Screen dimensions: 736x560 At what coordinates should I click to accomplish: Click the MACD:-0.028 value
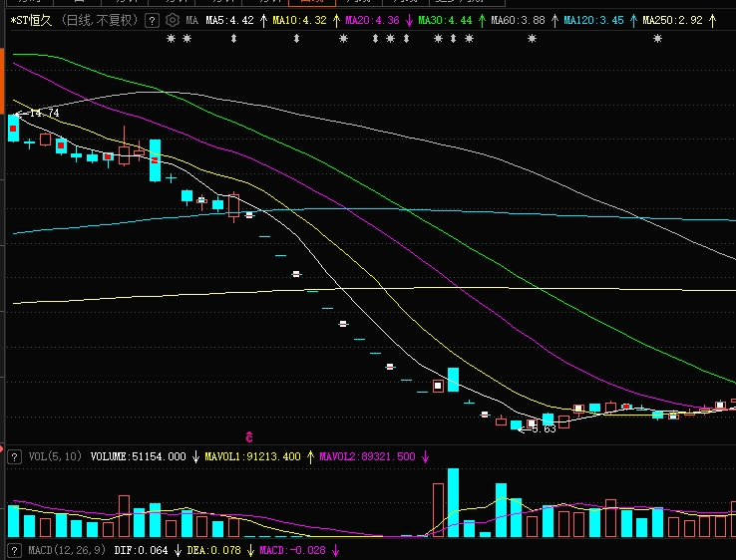pyautogui.click(x=292, y=550)
